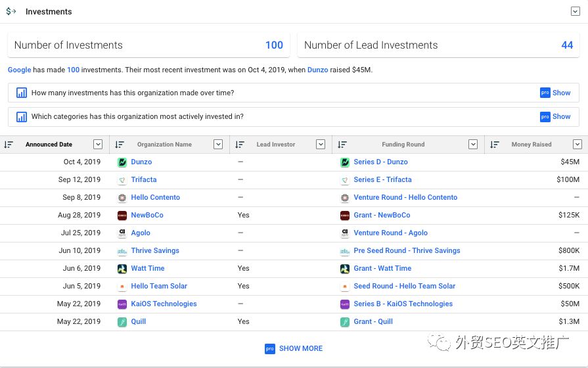
Task: Click the sort icon beside Lead Investor
Action: pos(240,145)
